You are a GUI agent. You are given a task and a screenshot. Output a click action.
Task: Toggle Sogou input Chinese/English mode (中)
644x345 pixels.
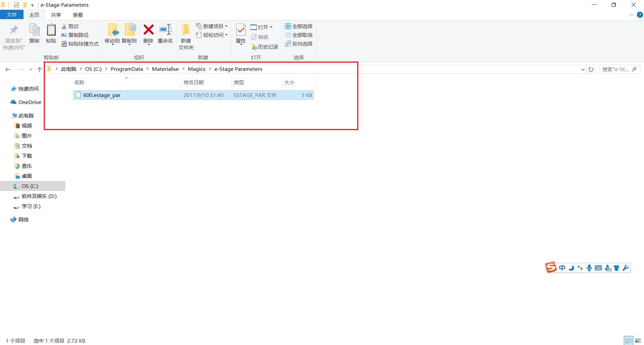click(562, 268)
